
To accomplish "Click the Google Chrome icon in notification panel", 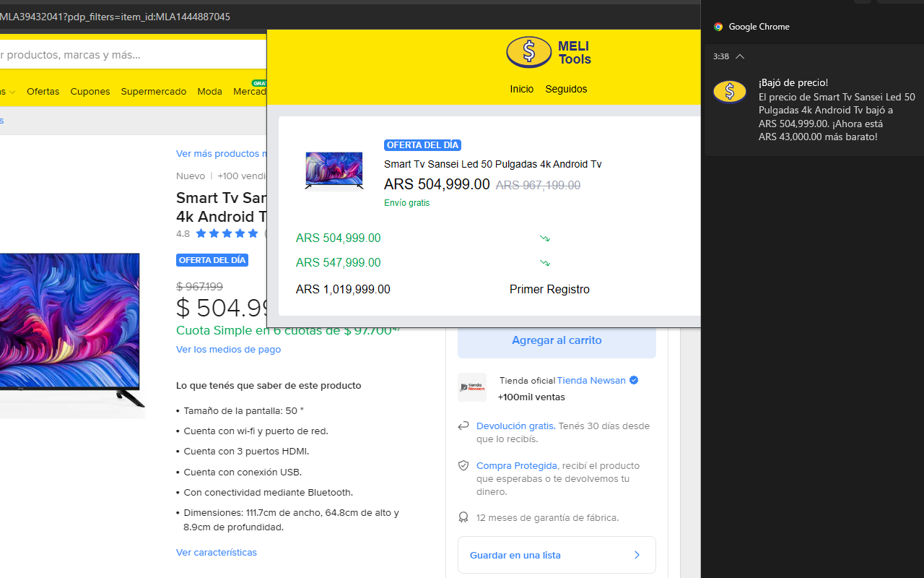I will pos(718,27).
